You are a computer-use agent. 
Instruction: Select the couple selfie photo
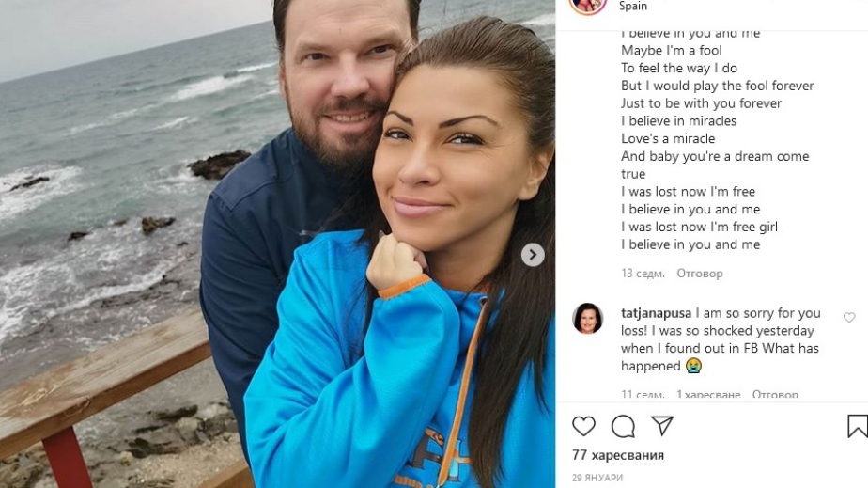pos(277,244)
